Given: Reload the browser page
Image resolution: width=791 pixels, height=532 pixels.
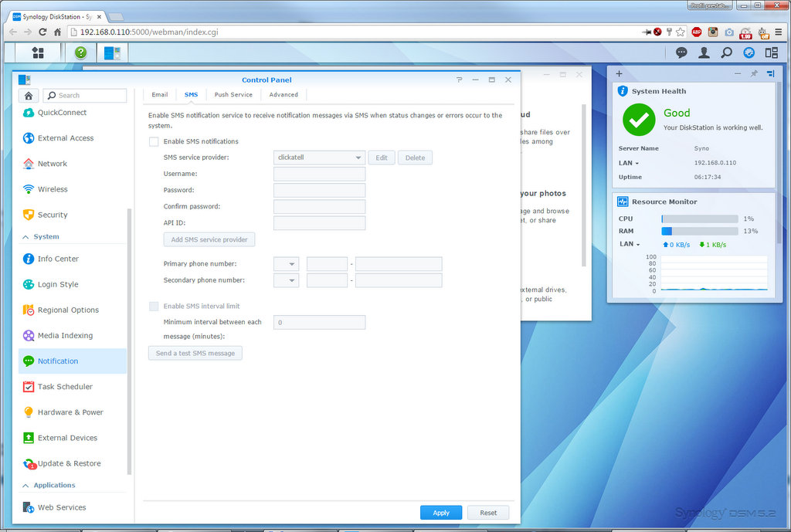Looking at the screenshot, I should (42, 32).
